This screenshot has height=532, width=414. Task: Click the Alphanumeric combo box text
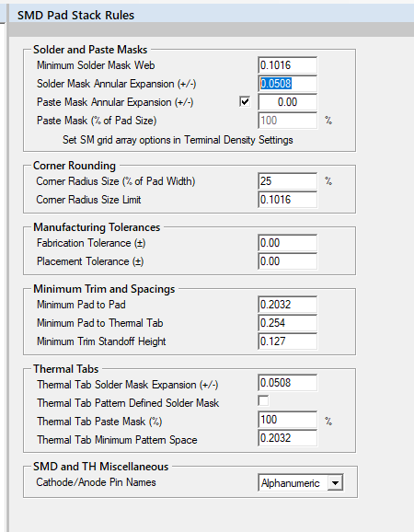[290, 483]
